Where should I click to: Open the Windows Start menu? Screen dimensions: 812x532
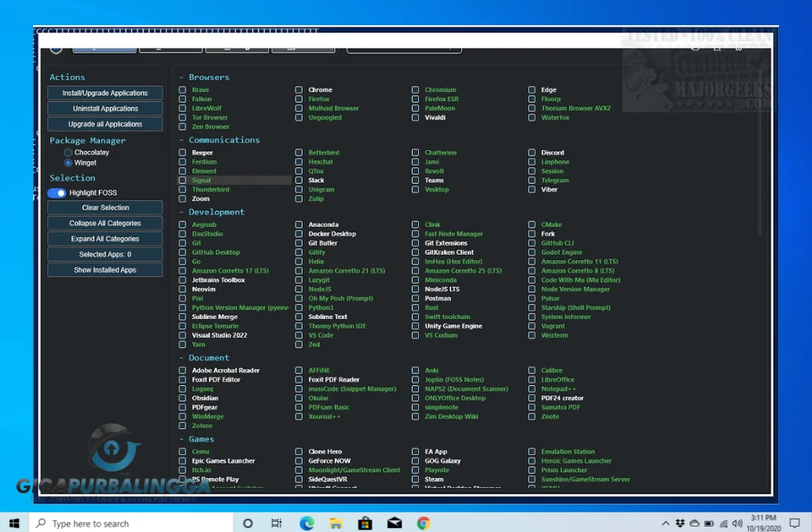click(14, 523)
